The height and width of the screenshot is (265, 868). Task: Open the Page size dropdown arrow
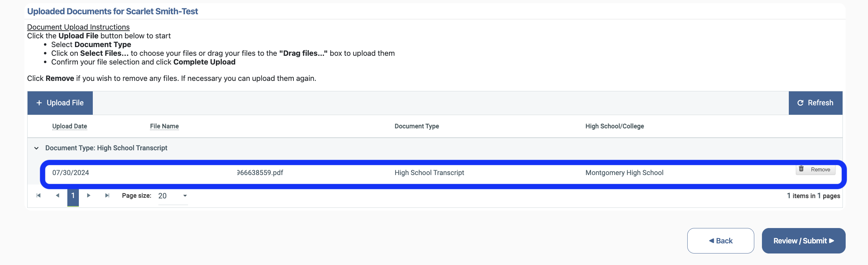[x=185, y=196]
